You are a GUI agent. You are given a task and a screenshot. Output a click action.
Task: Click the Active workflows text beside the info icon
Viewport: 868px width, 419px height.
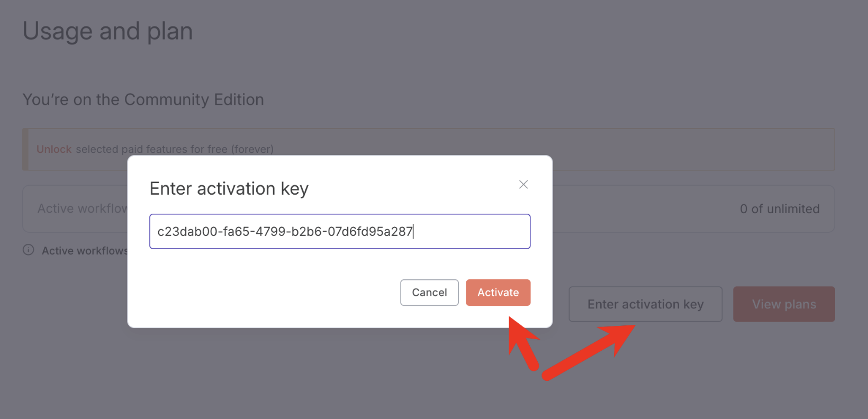coord(84,251)
